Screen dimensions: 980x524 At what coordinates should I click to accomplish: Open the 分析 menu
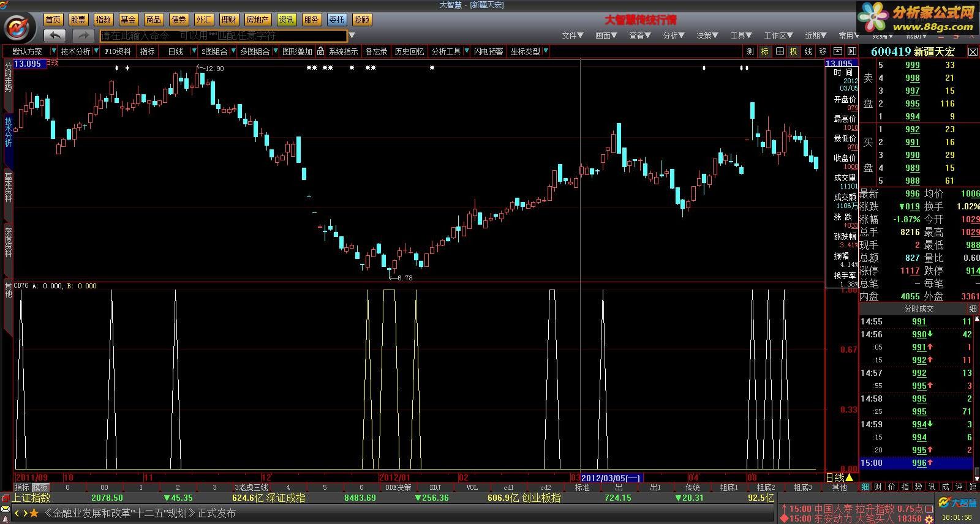674,36
